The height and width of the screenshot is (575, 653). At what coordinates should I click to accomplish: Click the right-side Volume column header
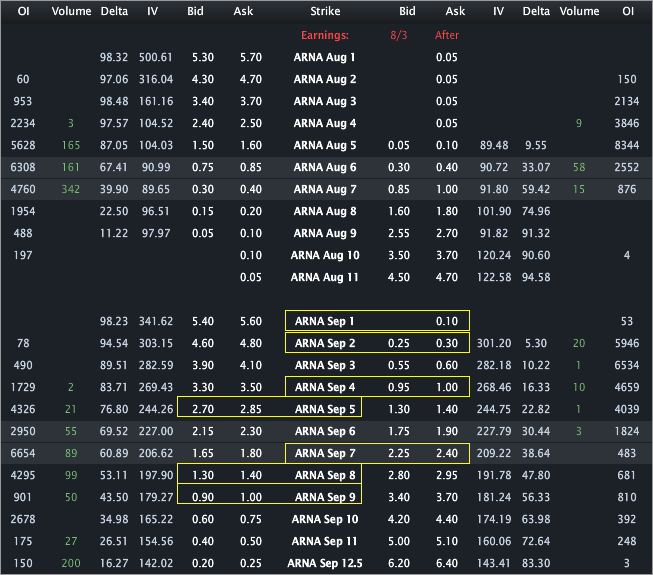coord(579,11)
